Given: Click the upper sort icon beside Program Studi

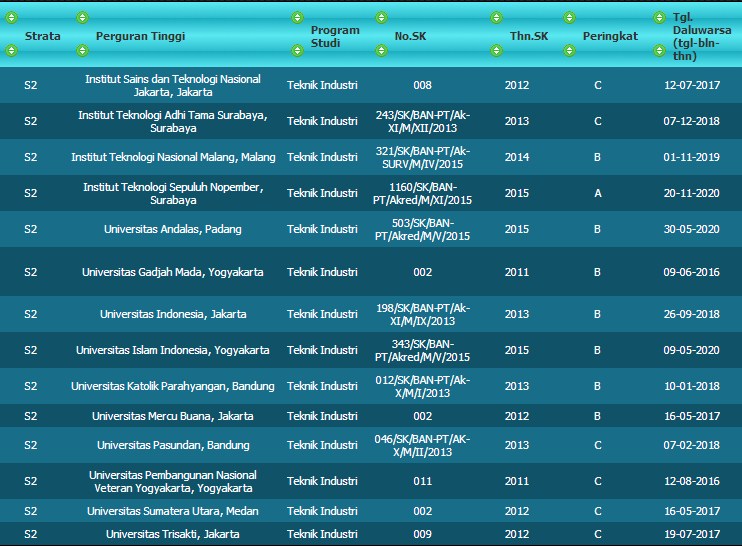Looking at the screenshot, I should point(297,18).
